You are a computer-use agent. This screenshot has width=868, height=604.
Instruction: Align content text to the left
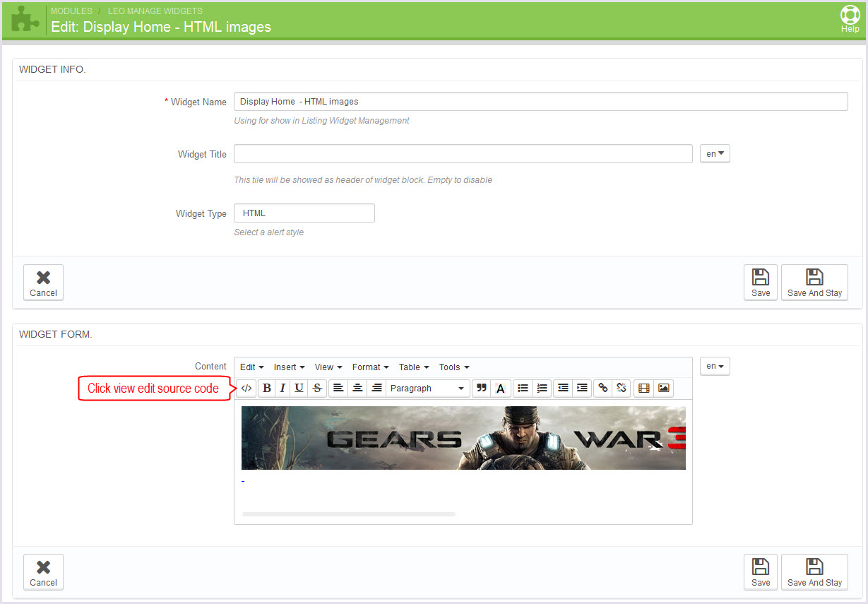pyautogui.click(x=338, y=388)
